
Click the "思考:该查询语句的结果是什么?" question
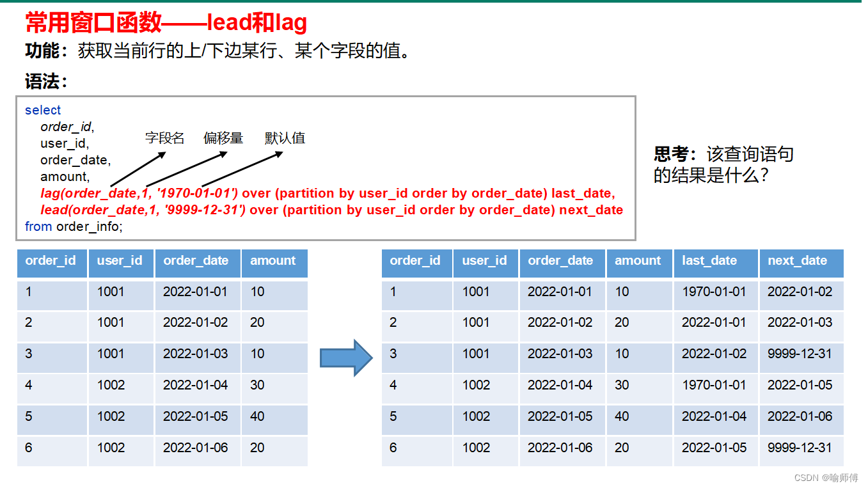tap(723, 164)
